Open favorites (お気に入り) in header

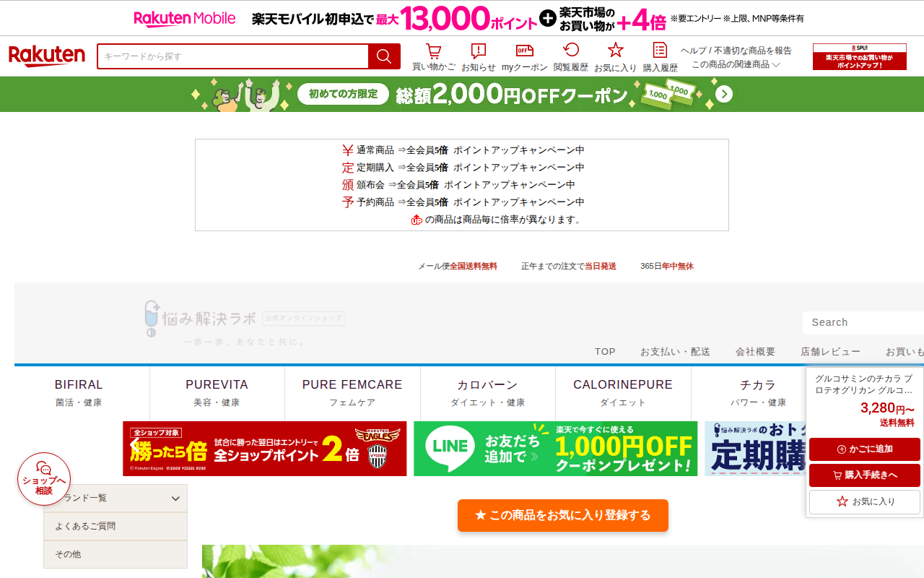615,58
